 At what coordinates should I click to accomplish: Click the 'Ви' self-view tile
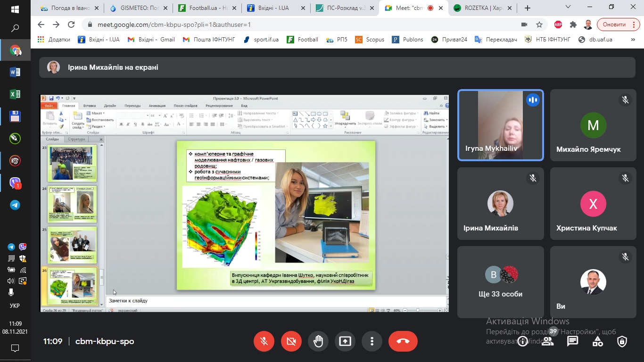click(x=593, y=282)
